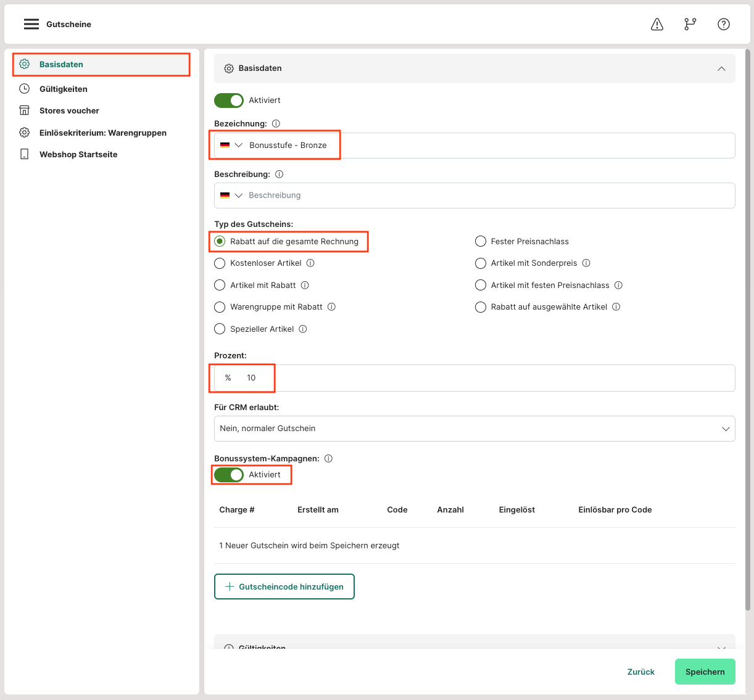Click info icon next to Kostenloser Artikel
The image size is (754, 700).
coord(310,263)
